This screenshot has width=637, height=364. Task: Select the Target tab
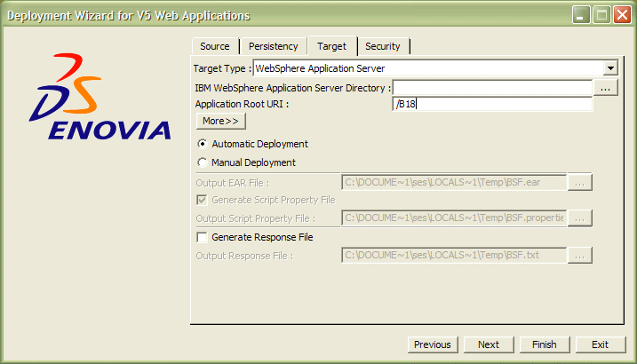coord(332,46)
